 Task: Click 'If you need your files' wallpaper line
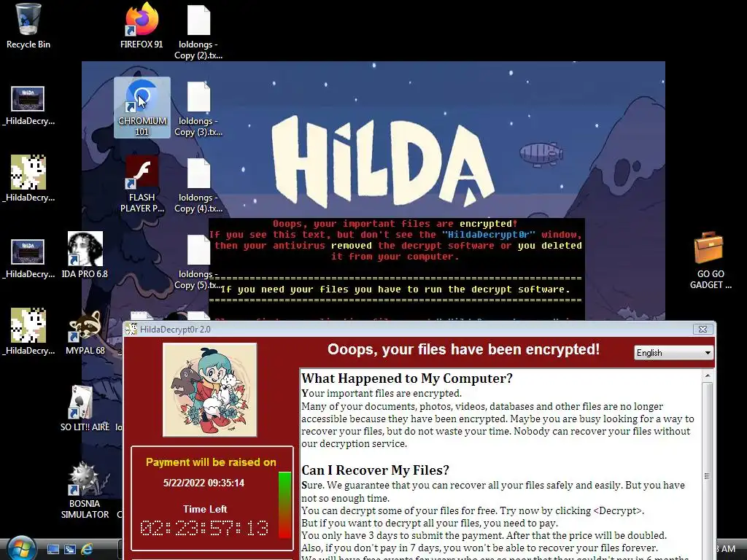[x=395, y=289]
